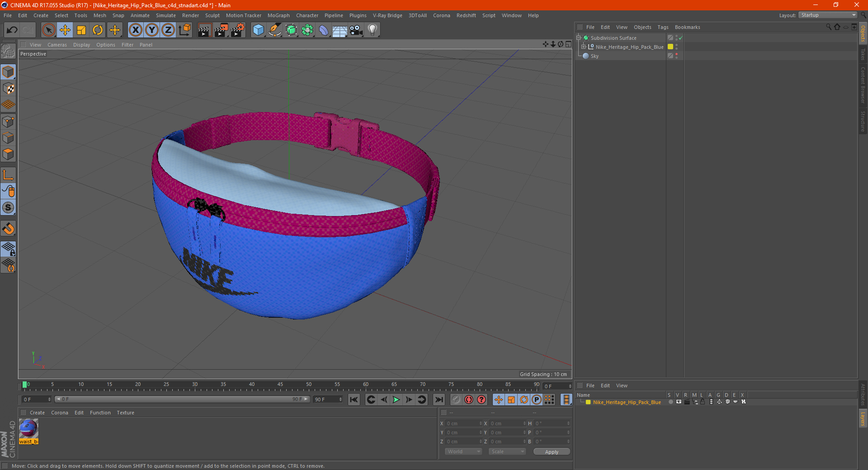Toggle Z axis lock

(x=168, y=30)
